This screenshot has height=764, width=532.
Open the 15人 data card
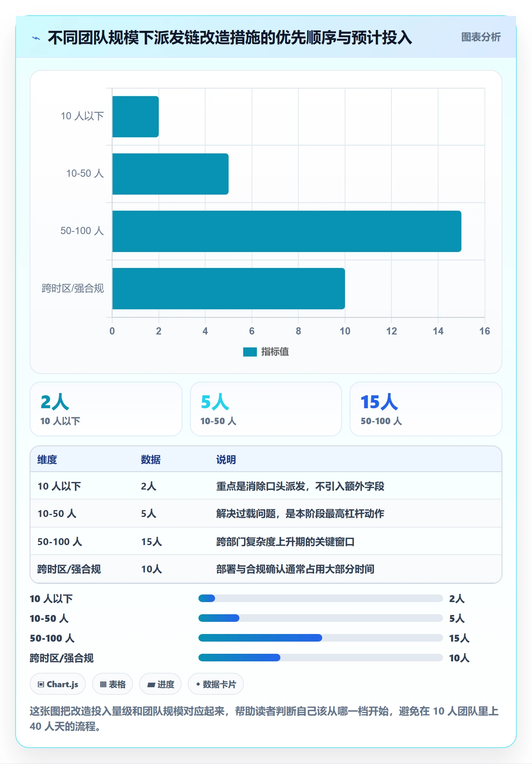[x=426, y=409]
